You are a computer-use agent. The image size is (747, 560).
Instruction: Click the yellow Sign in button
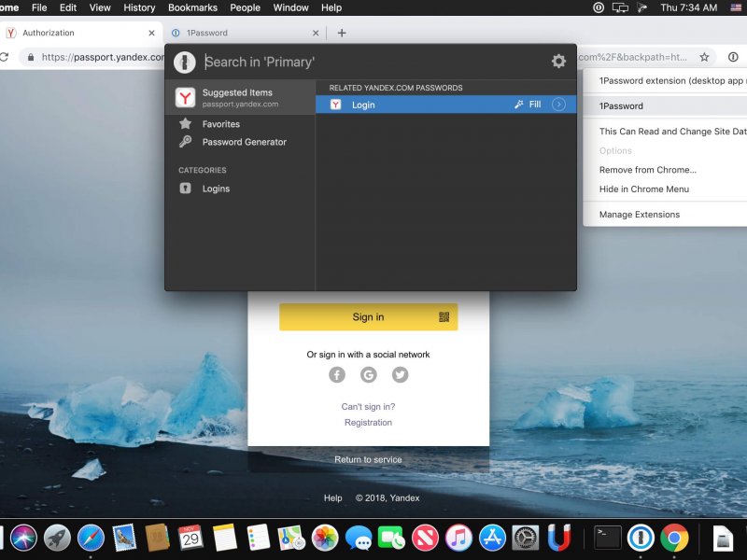click(x=368, y=317)
